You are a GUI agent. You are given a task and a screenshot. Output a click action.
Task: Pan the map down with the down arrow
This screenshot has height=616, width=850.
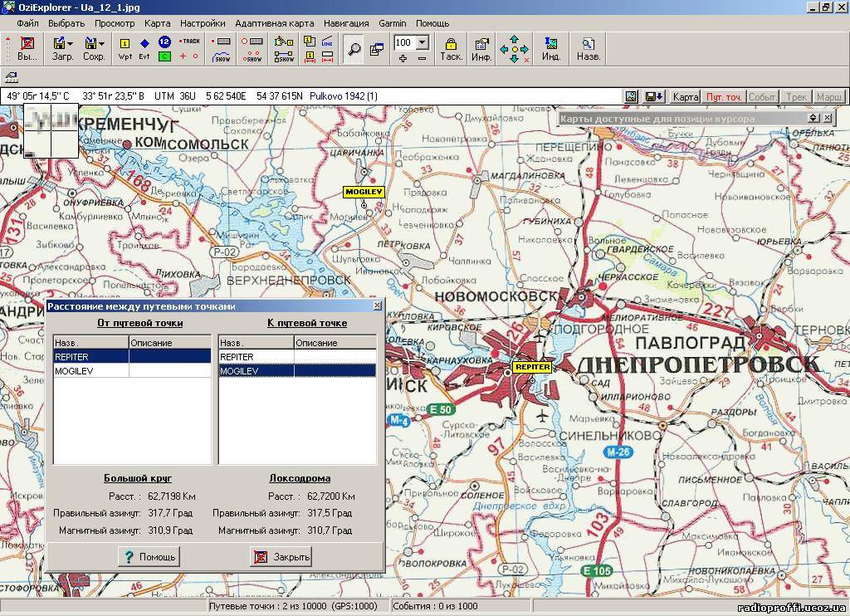514,59
